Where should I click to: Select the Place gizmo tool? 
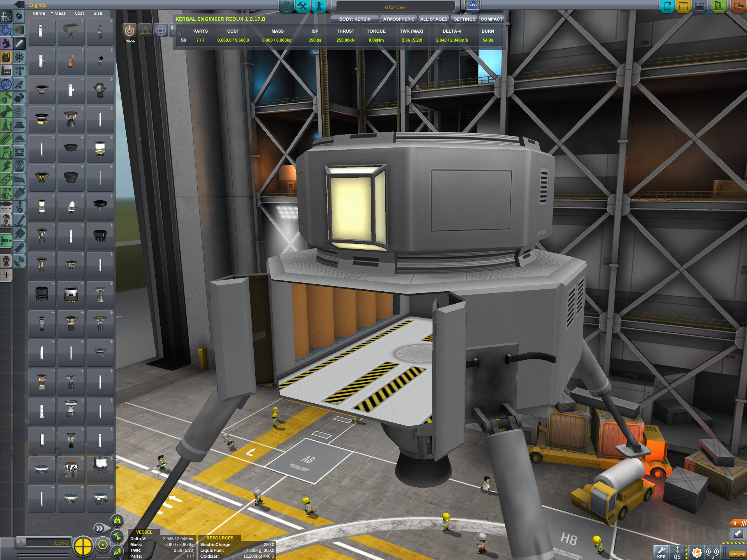click(x=130, y=30)
